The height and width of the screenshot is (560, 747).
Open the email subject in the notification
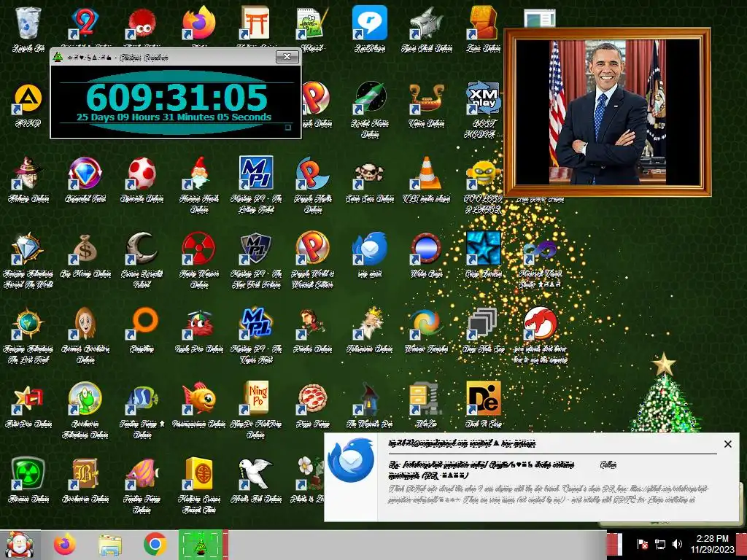pyautogui.click(x=481, y=470)
